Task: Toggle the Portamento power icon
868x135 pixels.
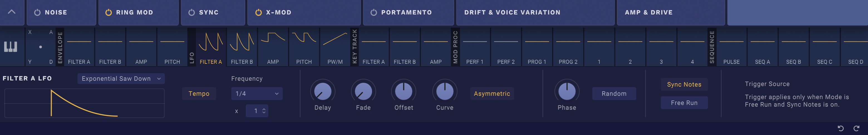Action: point(373,13)
